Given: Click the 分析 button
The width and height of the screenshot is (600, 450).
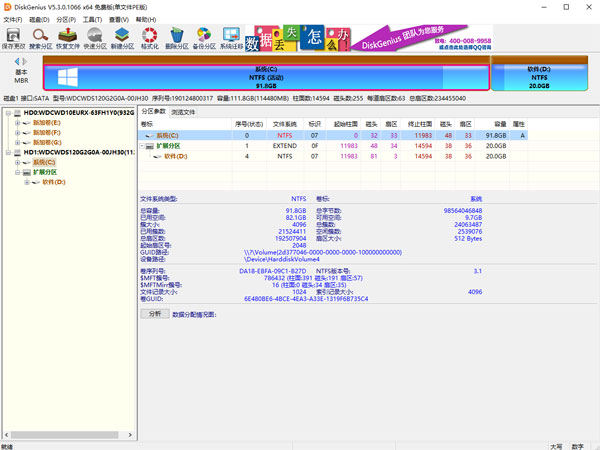Looking at the screenshot, I should (155, 313).
